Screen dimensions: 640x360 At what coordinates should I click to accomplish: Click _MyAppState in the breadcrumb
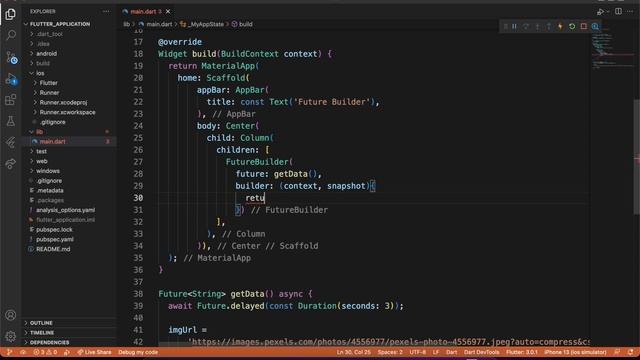(206, 24)
